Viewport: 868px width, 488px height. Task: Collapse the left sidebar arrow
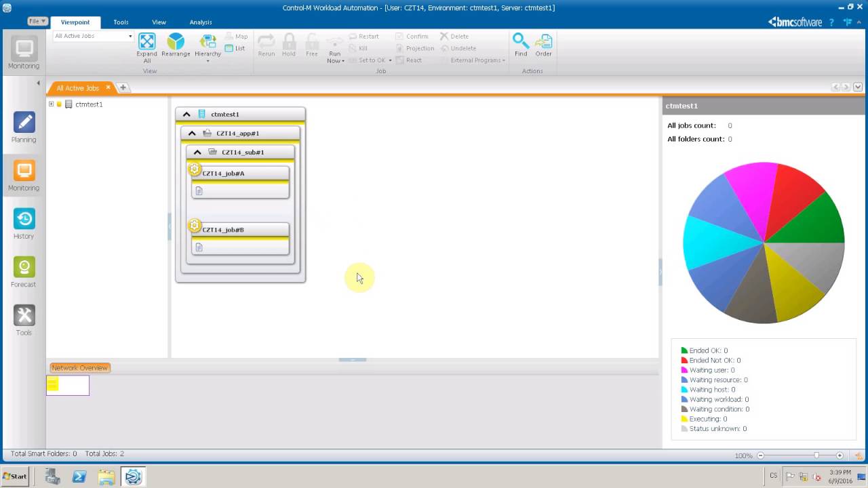click(x=38, y=83)
